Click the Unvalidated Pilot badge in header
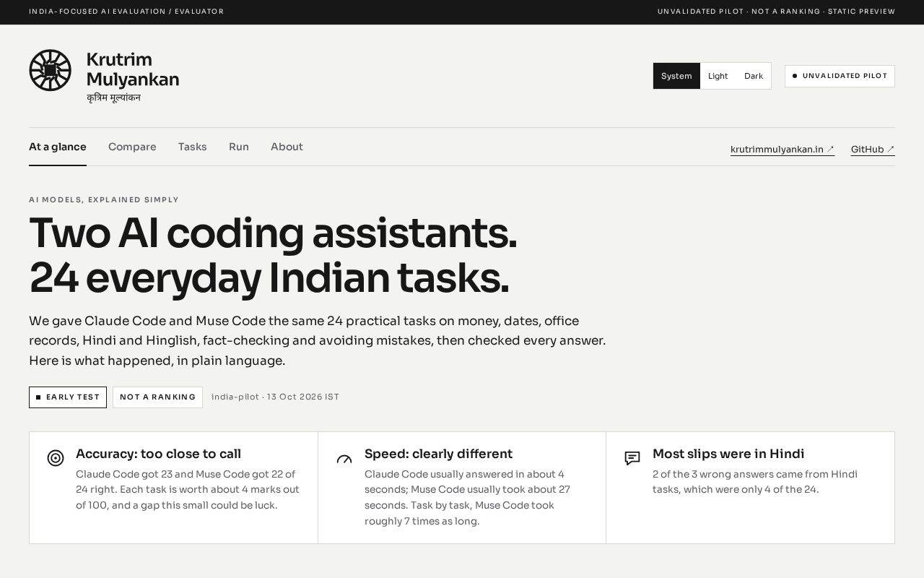Viewport: 924px width, 578px height. (840, 76)
